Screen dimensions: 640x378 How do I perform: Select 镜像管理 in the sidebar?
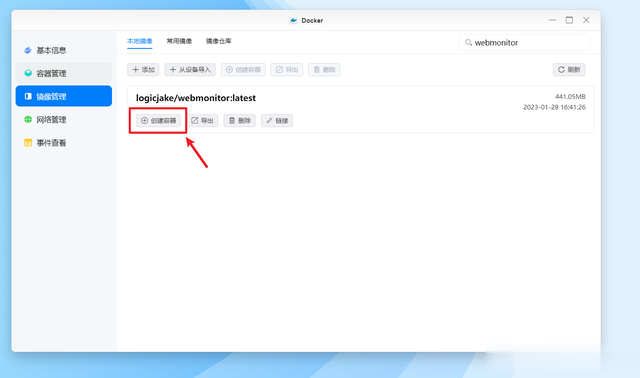tap(64, 96)
